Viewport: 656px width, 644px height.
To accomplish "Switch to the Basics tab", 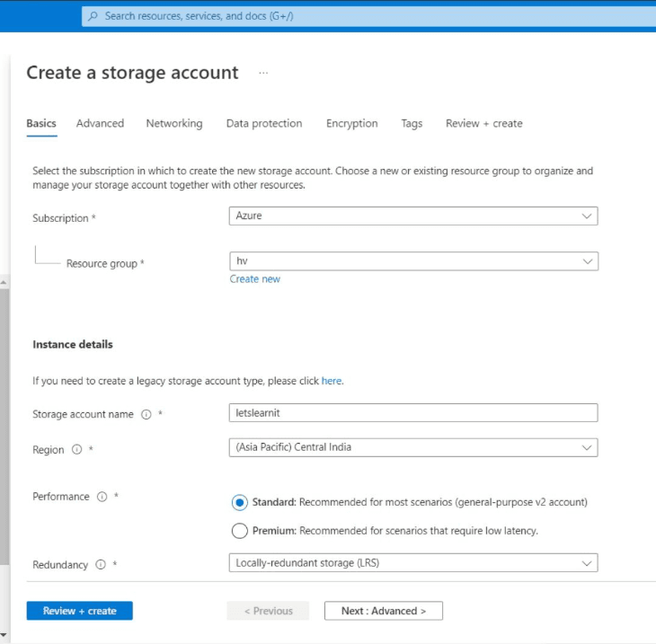I will 41,123.
